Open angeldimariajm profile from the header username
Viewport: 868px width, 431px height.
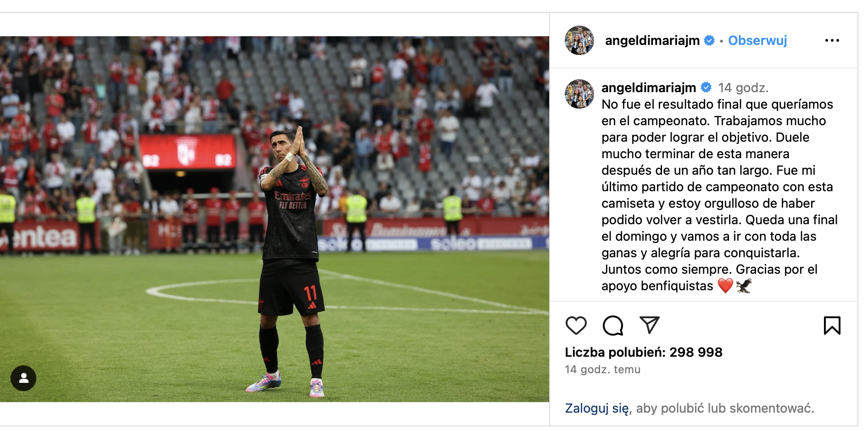652,40
